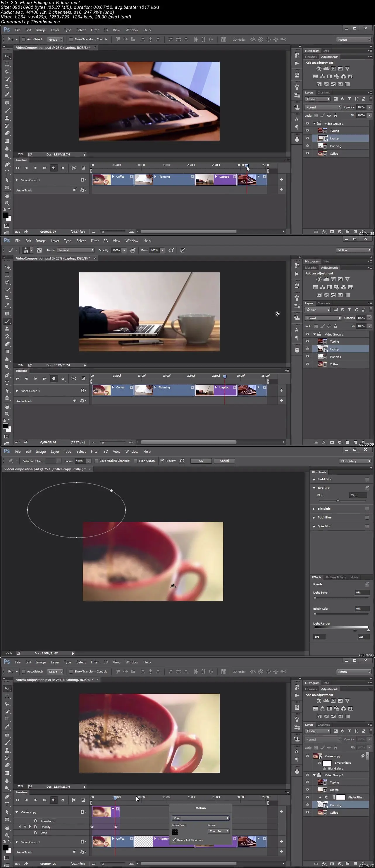Switch to the Motion Effects tab
The height and width of the screenshot is (868, 375).
click(x=336, y=577)
